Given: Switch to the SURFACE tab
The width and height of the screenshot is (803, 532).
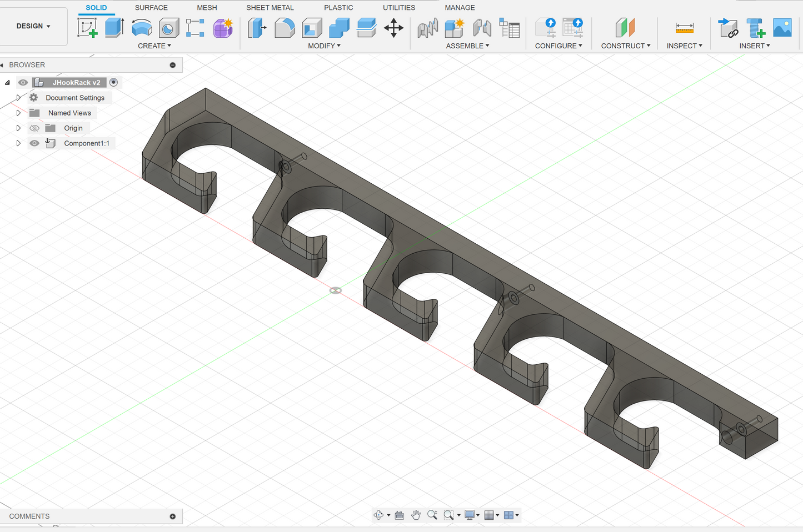Looking at the screenshot, I should (x=151, y=8).
